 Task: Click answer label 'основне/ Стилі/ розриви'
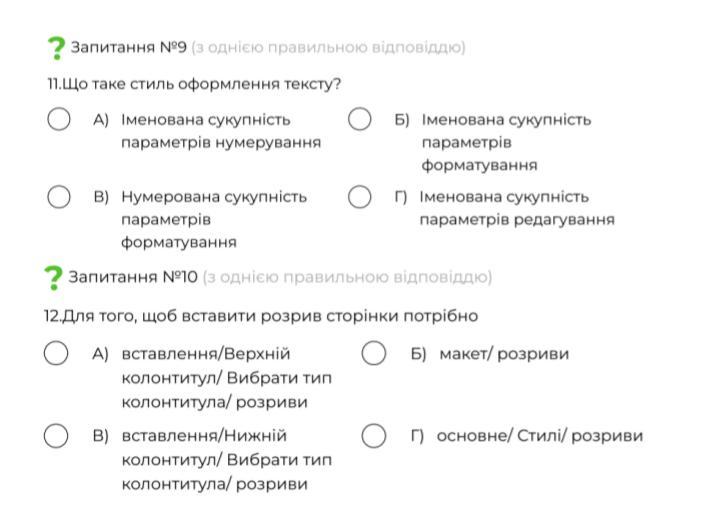click(x=540, y=436)
